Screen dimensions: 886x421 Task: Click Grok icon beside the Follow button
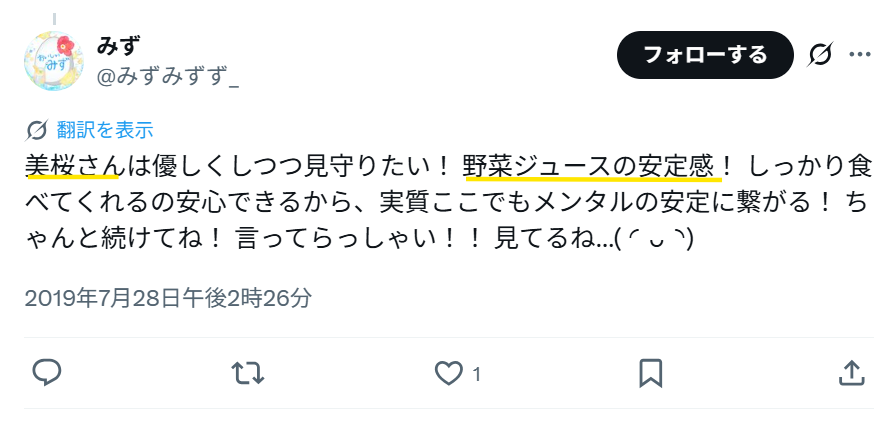(x=820, y=55)
